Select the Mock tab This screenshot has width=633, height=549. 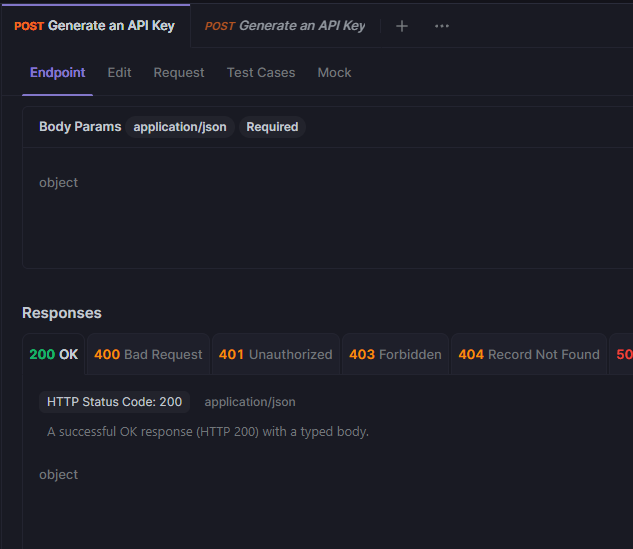(x=334, y=73)
